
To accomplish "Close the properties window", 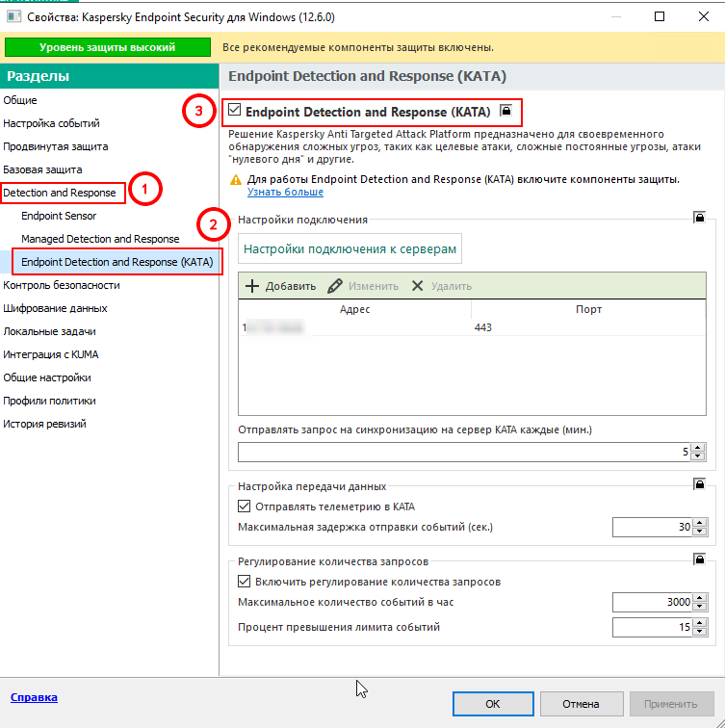I will [x=704, y=16].
